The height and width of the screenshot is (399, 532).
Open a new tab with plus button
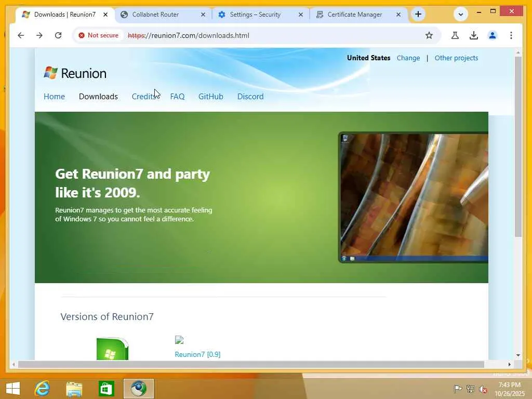pyautogui.click(x=418, y=14)
